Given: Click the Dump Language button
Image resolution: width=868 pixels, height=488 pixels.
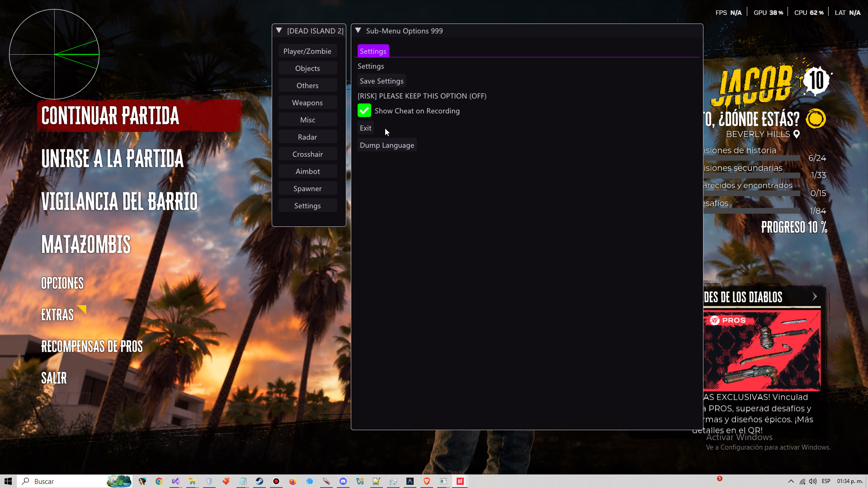Looking at the screenshot, I should point(387,145).
